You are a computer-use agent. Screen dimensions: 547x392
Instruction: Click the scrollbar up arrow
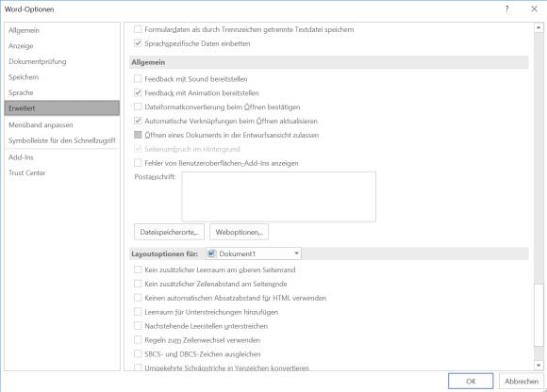539,27
